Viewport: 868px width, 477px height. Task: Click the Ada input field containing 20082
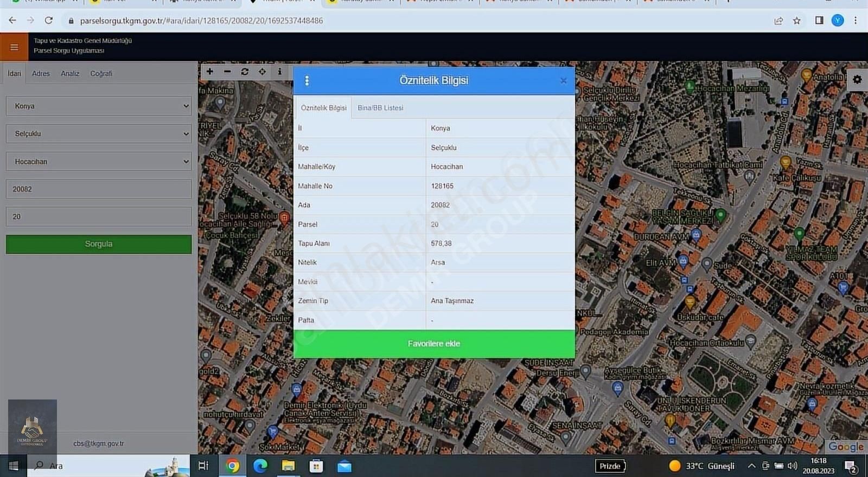[99, 189]
